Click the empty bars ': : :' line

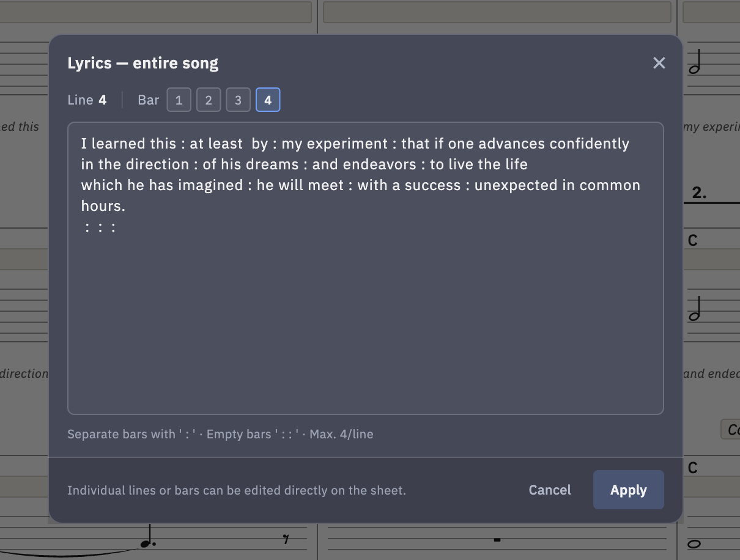pyautogui.click(x=100, y=227)
